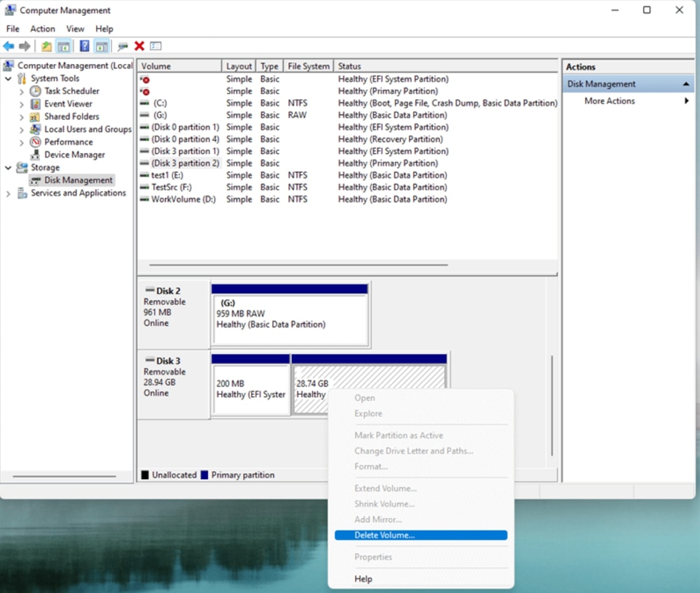The width and height of the screenshot is (700, 593).
Task: Click More Actions in Actions pane
Action: pyautogui.click(x=609, y=101)
